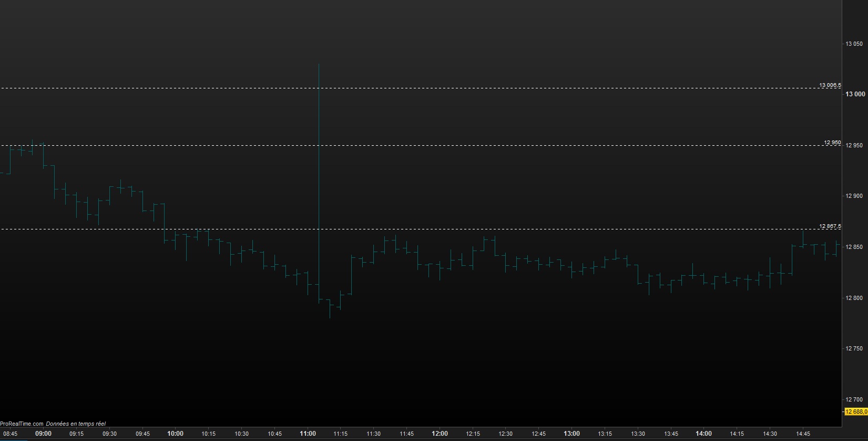Click the 14:00 time axis label
The width and height of the screenshot is (868, 441).
pos(704,434)
